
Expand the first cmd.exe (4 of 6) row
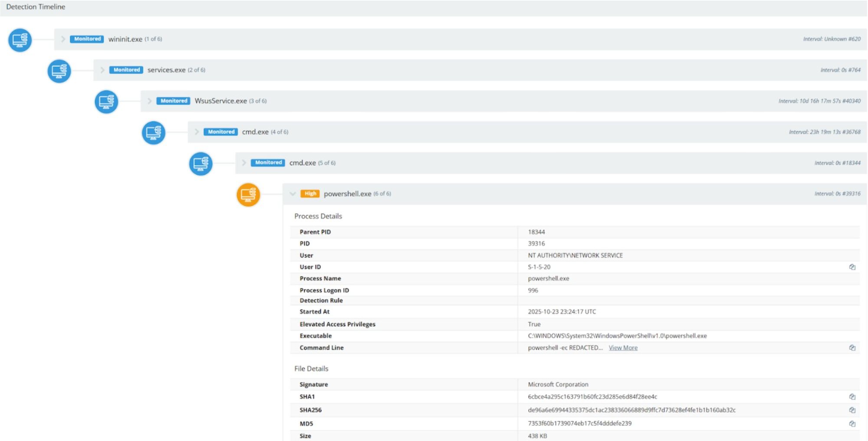pos(197,132)
